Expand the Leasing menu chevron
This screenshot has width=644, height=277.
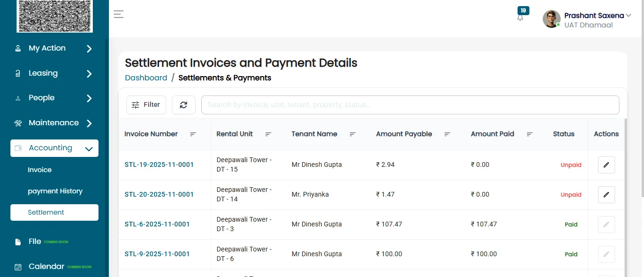(89, 74)
